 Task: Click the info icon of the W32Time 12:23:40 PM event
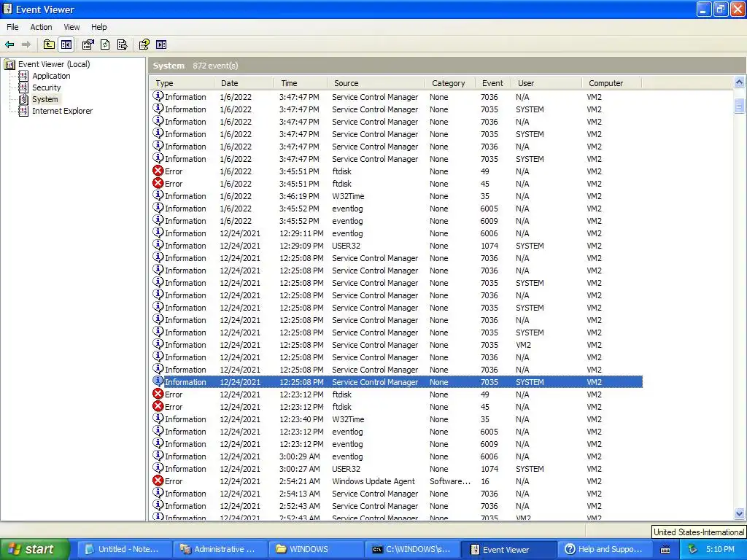(x=158, y=419)
